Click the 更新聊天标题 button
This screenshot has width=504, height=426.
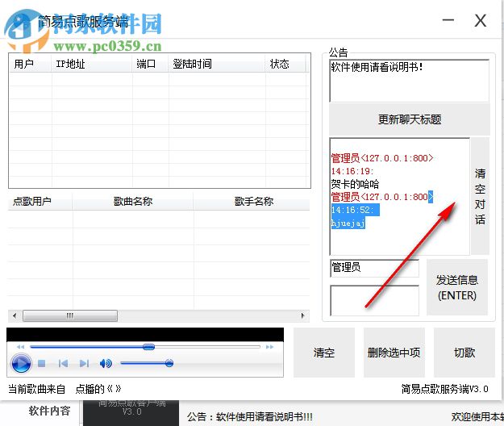tap(410, 119)
